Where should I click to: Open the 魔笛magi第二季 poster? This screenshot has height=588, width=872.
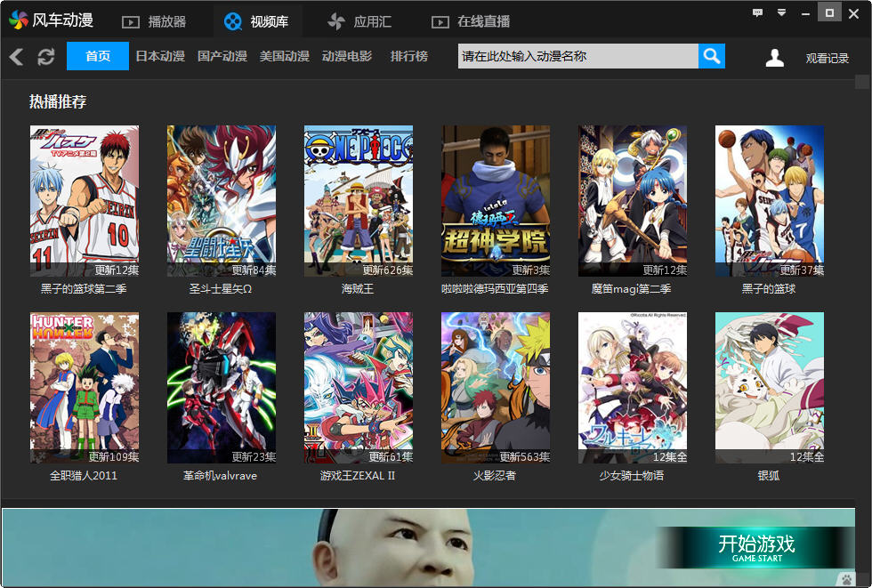pyautogui.click(x=633, y=201)
